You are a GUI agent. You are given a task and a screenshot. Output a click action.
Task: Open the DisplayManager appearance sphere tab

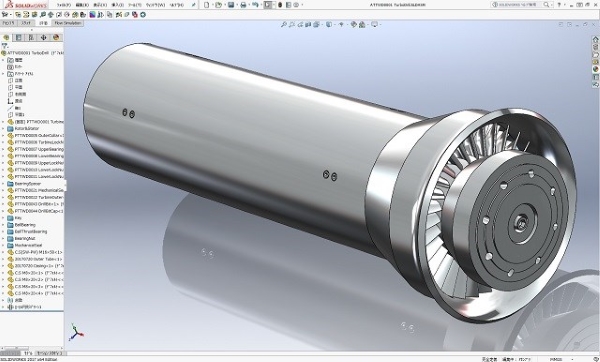(x=56, y=38)
